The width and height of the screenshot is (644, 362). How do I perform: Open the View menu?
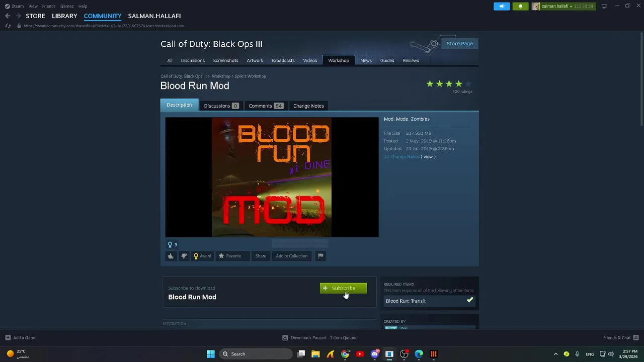click(33, 6)
